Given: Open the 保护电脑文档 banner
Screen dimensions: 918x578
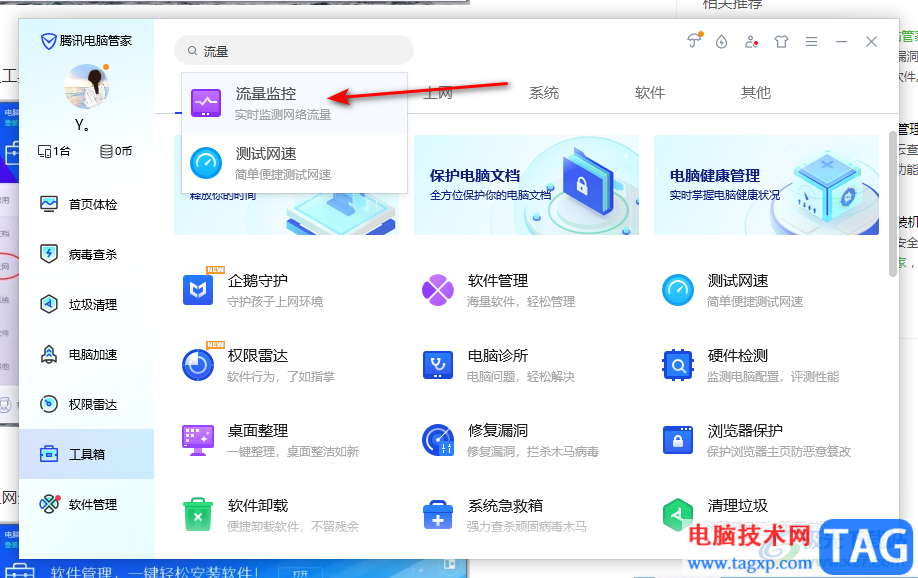Looking at the screenshot, I should (526, 185).
